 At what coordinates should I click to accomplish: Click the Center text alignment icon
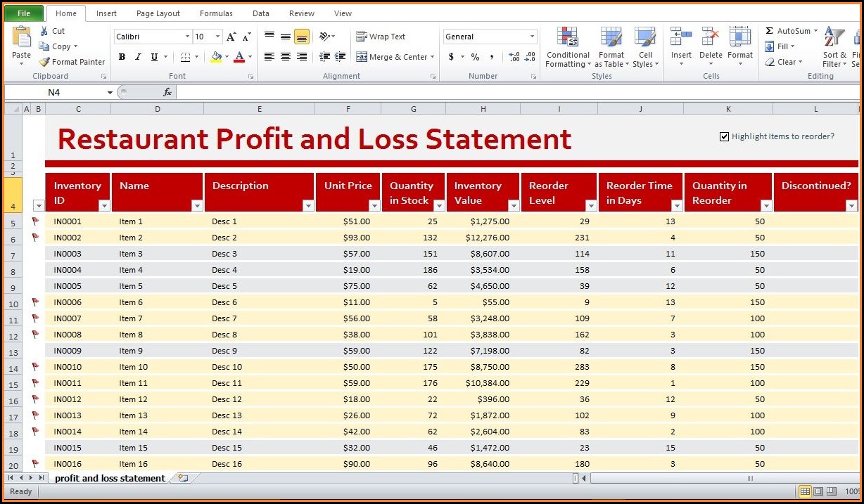pos(286,57)
